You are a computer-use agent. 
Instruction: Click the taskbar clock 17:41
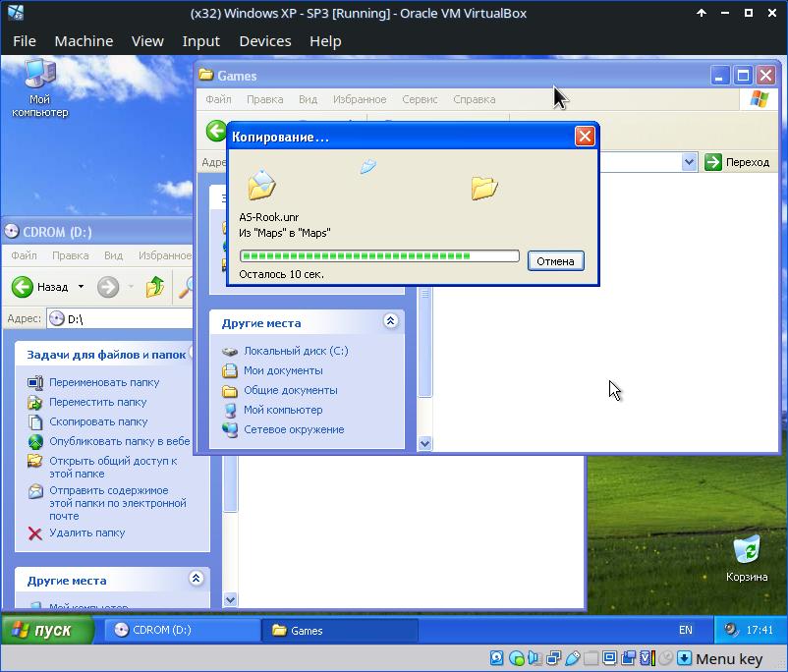[x=760, y=630]
